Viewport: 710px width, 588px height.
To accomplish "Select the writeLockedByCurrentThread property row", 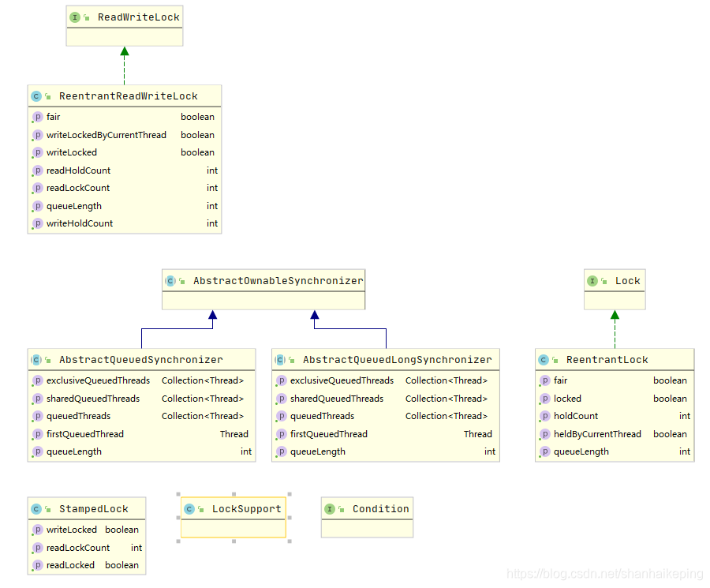I will click(106, 134).
